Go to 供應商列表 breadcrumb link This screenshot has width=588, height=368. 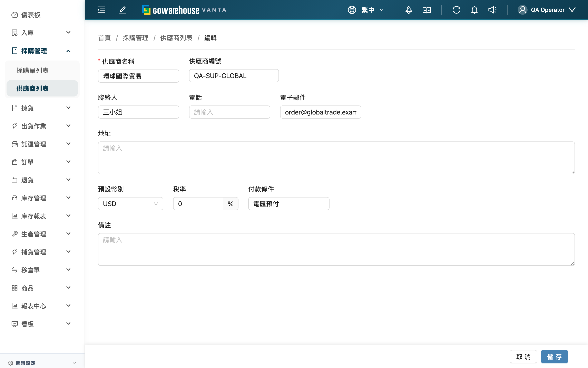click(x=176, y=38)
